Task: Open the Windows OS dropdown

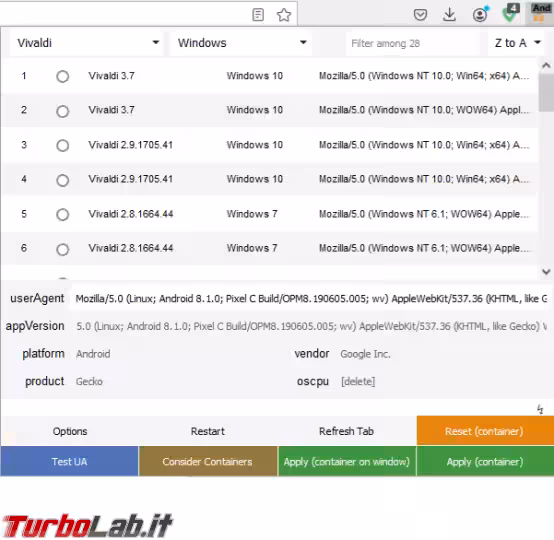Action: 241,43
